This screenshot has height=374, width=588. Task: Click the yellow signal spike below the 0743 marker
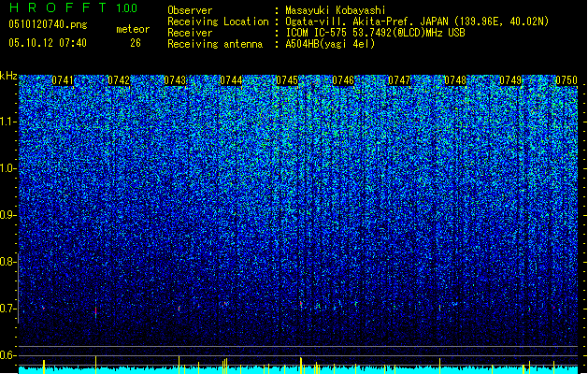tap(179, 365)
